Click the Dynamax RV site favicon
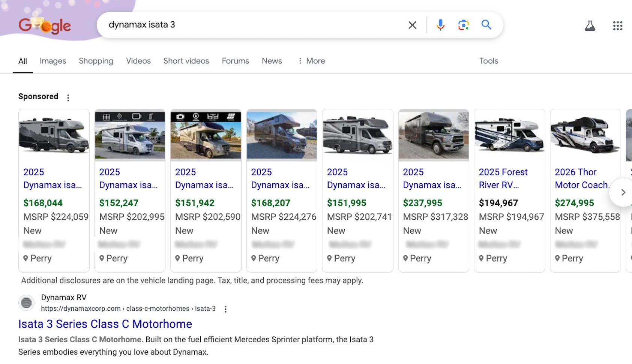This screenshot has height=364, width=632. [26, 303]
